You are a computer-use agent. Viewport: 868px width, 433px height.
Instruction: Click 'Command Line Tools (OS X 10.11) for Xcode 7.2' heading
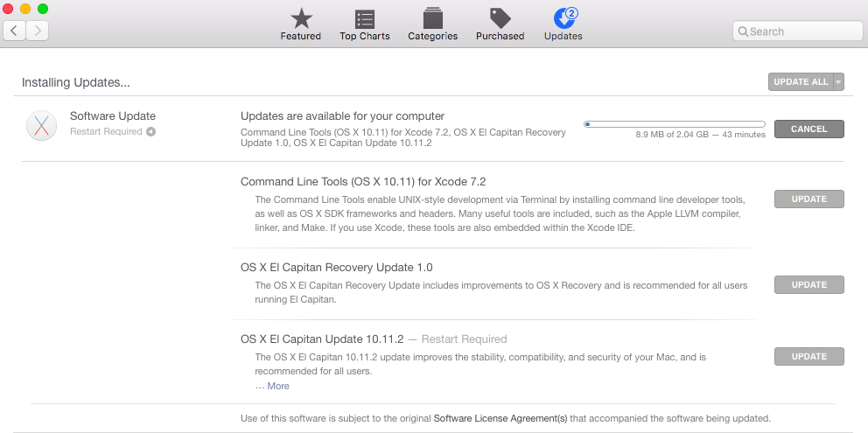tap(363, 182)
